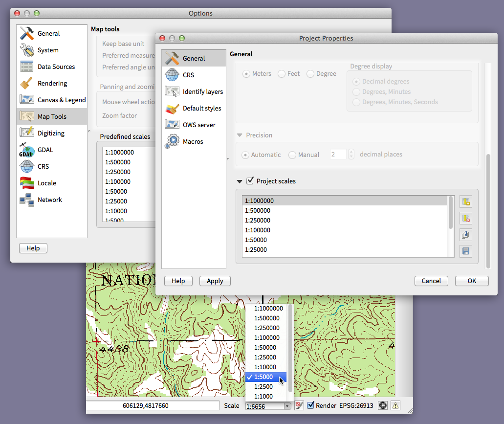The image size is (504, 424).
Task: Select 1:250000 in Project scales list
Action: [257, 220]
